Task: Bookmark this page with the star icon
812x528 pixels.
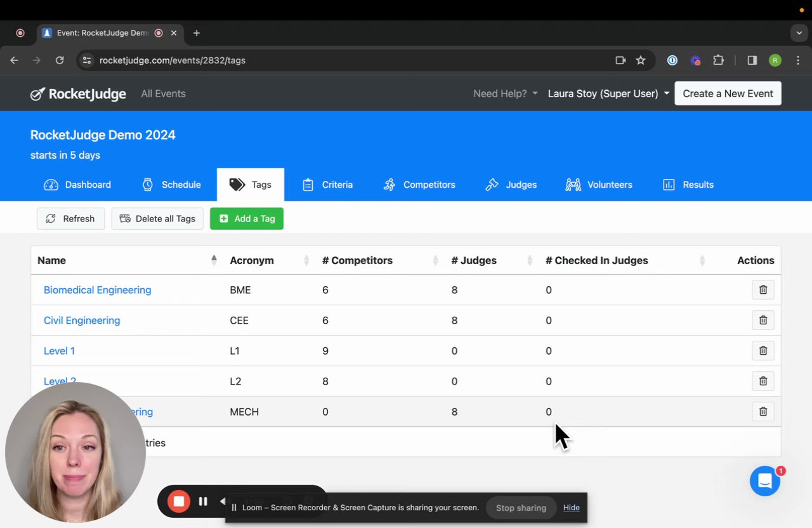Action: [x=641, y=60]
